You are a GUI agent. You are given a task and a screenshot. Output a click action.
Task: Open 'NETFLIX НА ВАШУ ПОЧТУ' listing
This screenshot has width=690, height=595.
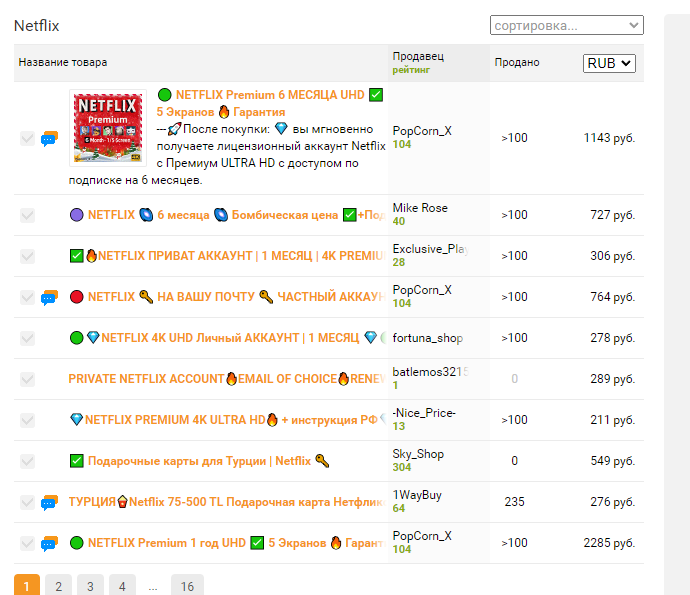[x=228, y=297]
